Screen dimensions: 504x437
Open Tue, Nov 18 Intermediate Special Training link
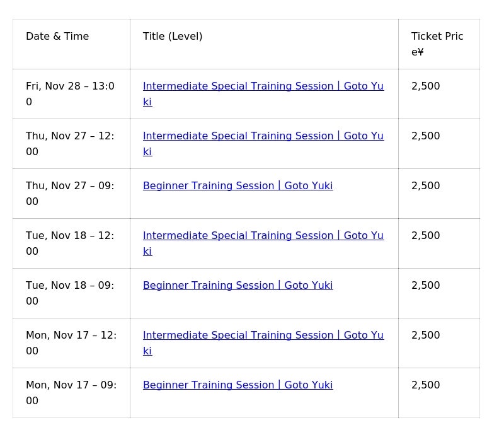tap(263, 236)
